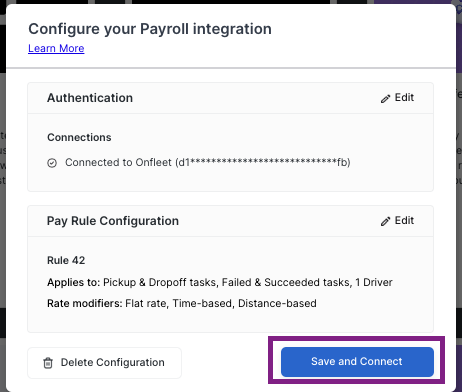Click the trash can icon
Image resolution: width=462 pixels, height=392 pixels.
(48, 363)
